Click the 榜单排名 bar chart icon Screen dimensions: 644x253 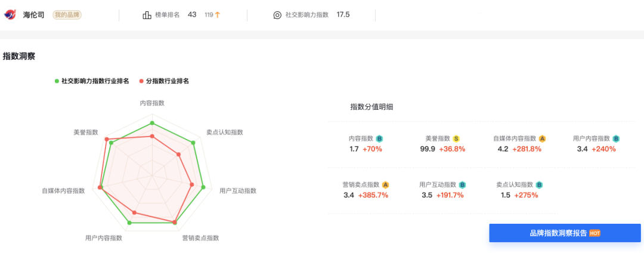point(147,15)
